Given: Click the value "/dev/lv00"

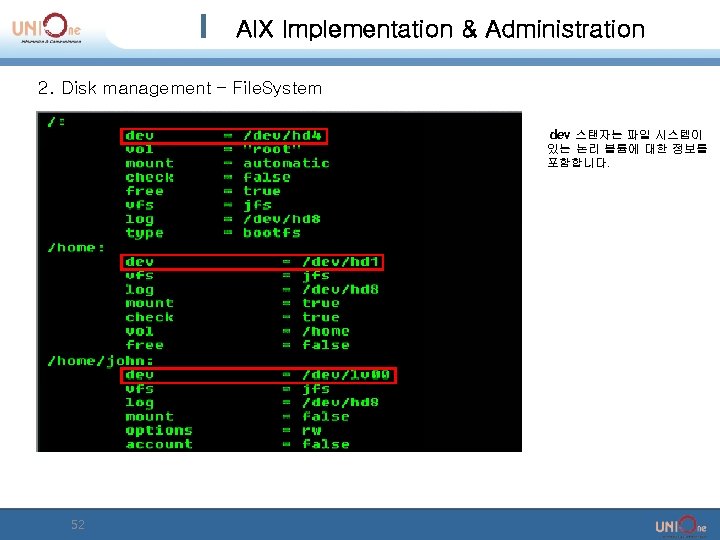Looking at the screenshot, I should click(346, 375).
